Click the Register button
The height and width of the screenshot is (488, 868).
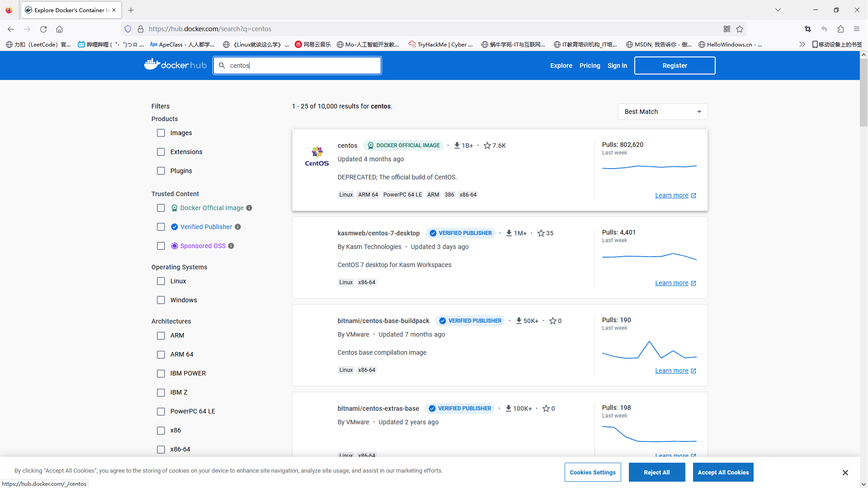click(675, 66)
